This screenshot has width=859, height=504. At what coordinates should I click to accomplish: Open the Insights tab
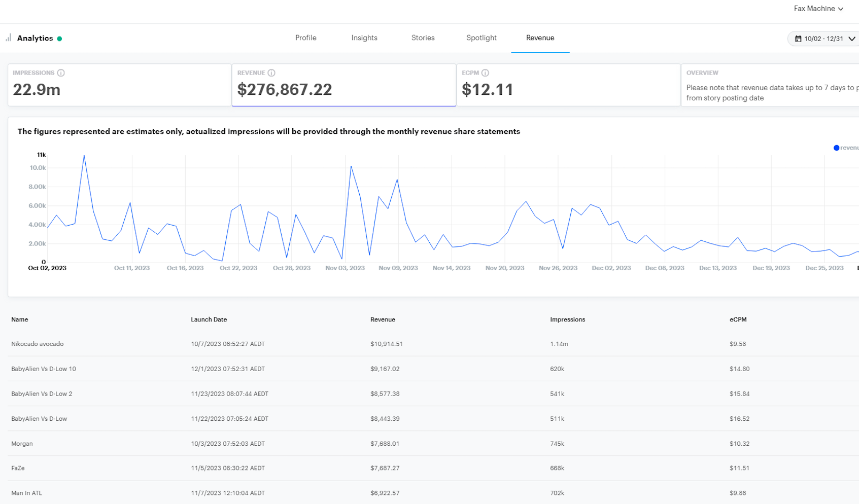pyautogui.click(x=364, y=38)
